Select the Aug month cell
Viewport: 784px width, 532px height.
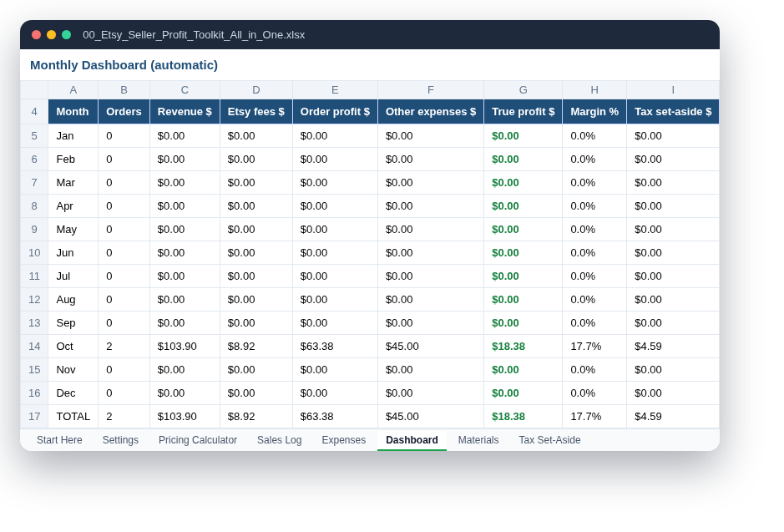[73, 300]
